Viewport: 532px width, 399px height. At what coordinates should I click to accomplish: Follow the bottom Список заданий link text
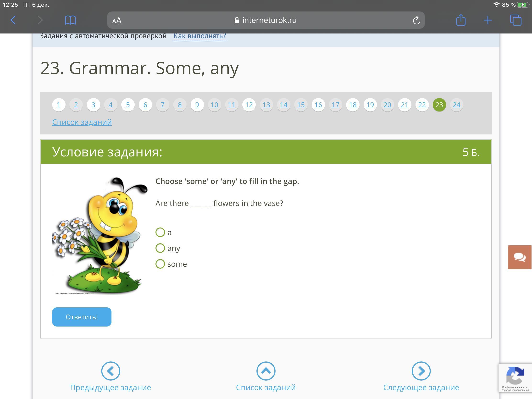point(266,388)
